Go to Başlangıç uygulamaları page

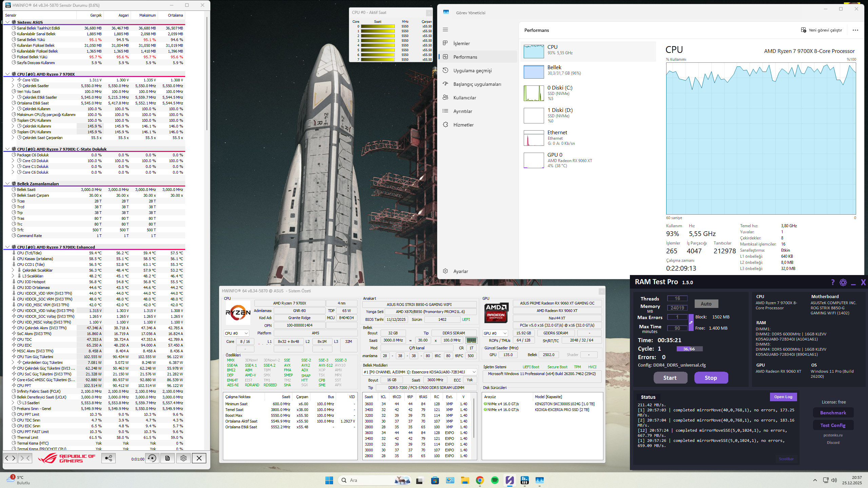pos(478,84)
